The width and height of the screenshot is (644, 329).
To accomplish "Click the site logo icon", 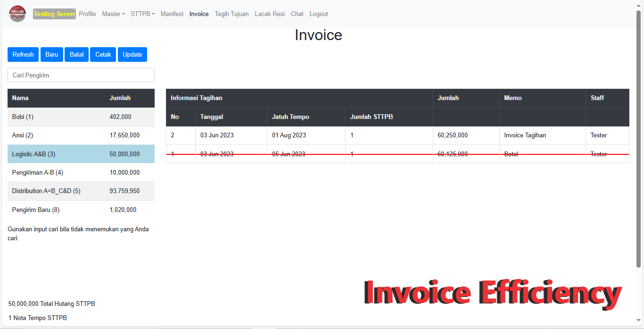I will [x=17, y=14].
